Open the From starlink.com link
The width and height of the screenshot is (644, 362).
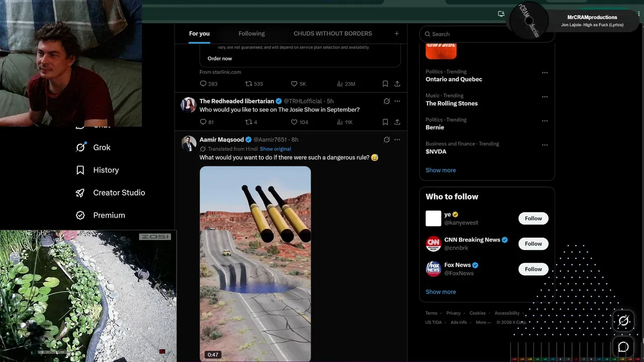(220, 72)
